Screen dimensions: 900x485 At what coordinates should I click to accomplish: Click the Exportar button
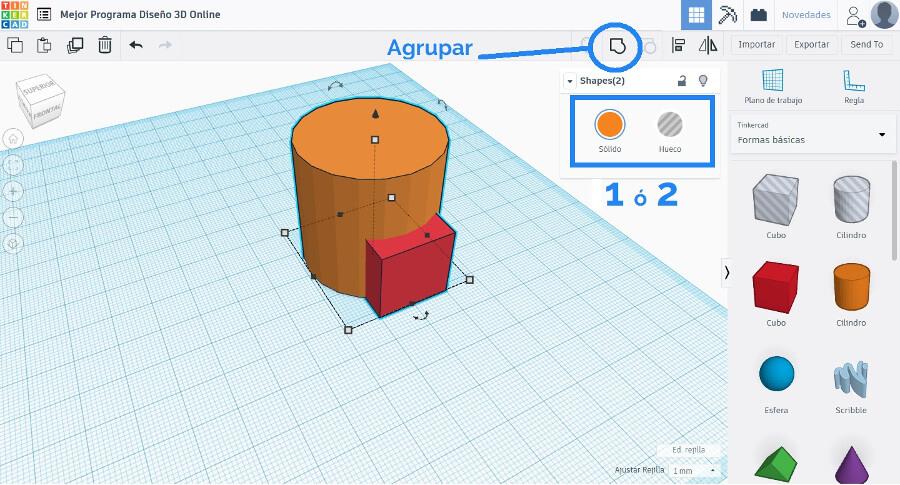point(811,45)
